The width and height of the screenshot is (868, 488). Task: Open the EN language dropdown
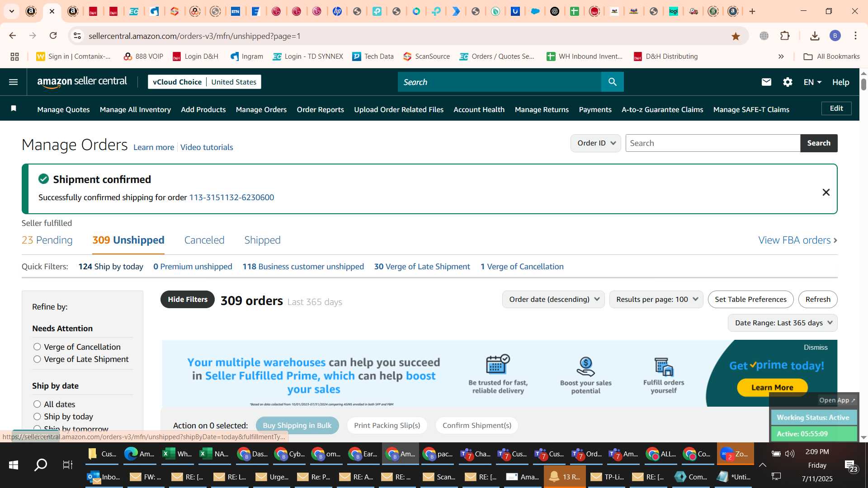point(812,82)
